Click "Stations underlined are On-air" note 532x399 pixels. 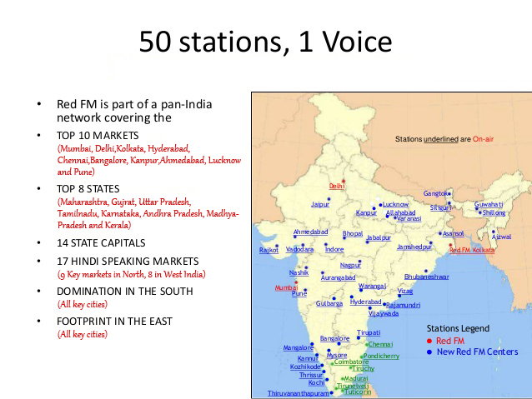444,139
